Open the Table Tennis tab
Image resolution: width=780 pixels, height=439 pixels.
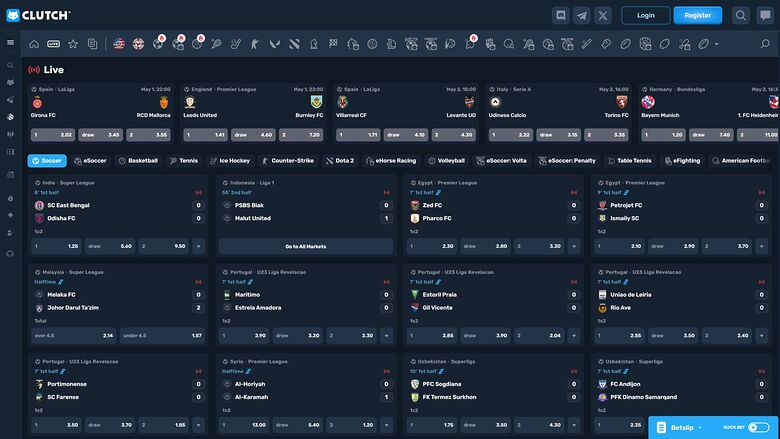pos(629,161)
